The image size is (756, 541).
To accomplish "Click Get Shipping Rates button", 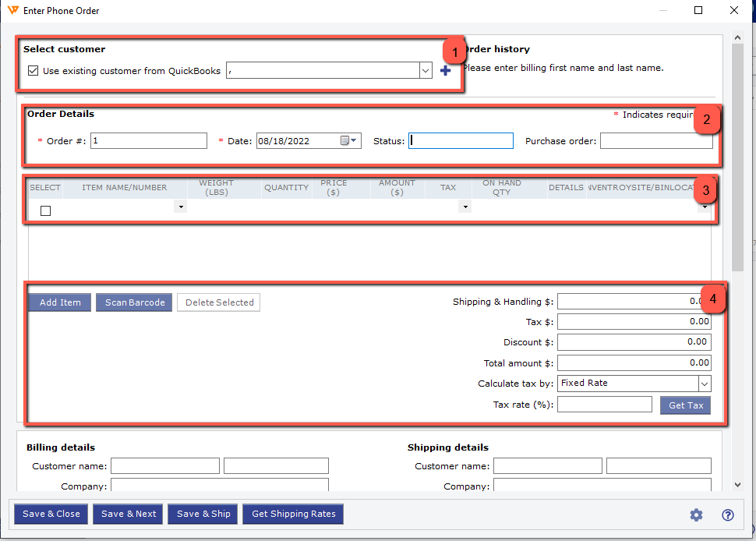I will 293,514.
